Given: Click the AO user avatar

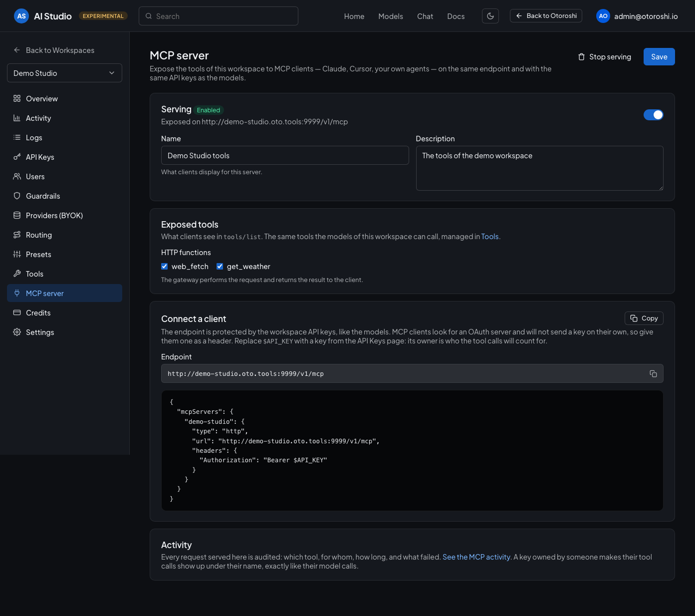Looking at the screenshot, I should pos(603,16).
